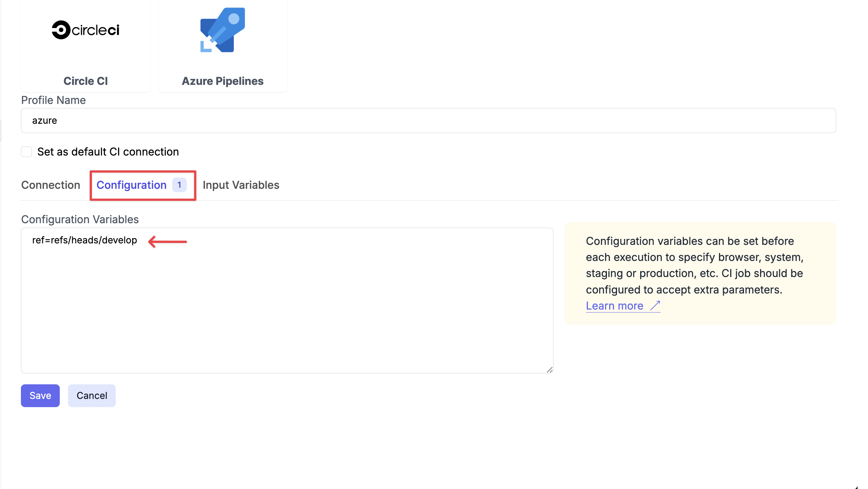Click the Azure Pipelines label text
Screen dimensions: 868x489
[x=222, y=81]
